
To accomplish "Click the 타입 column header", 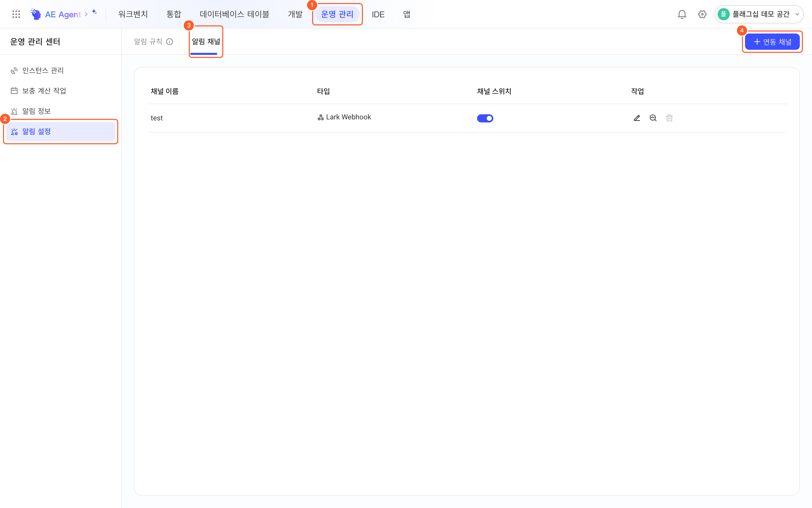I will tap(323, 91).
